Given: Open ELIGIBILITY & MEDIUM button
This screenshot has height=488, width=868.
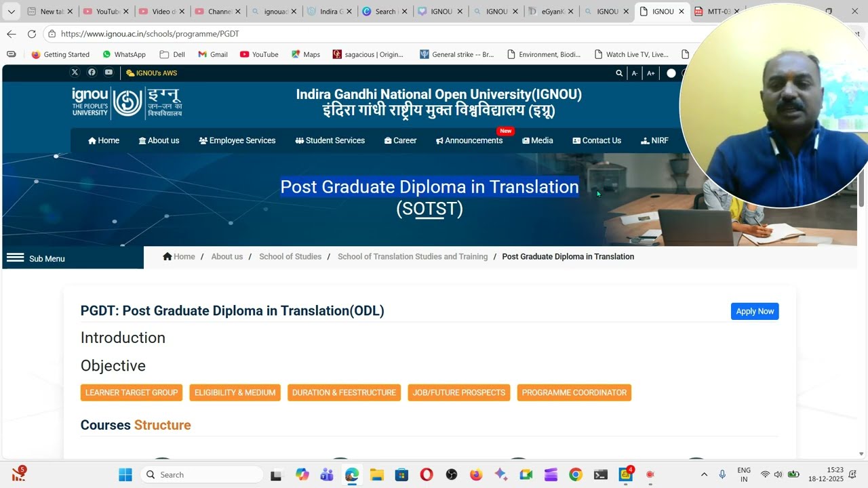Looking at the screenshot, I should [x=235, y=392].
